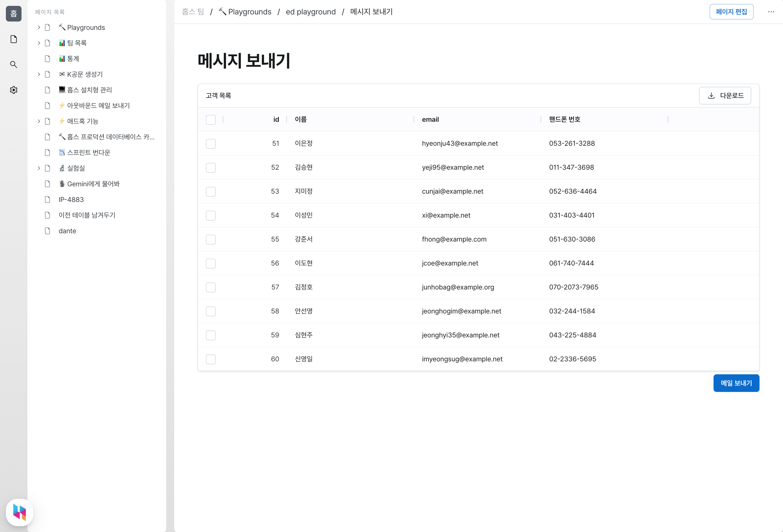
Task: Check the row for 이은정 (id 51)
Action: (x=211, y=144)
